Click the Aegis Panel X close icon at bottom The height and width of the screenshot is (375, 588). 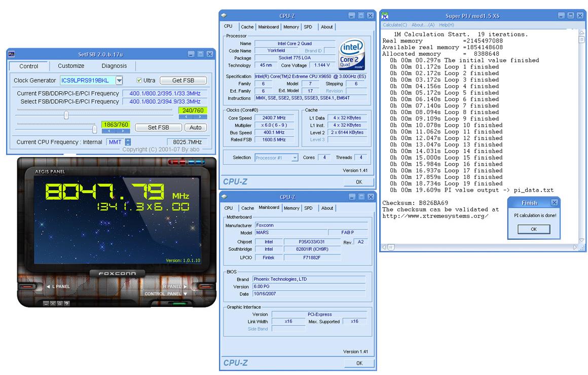53,304
